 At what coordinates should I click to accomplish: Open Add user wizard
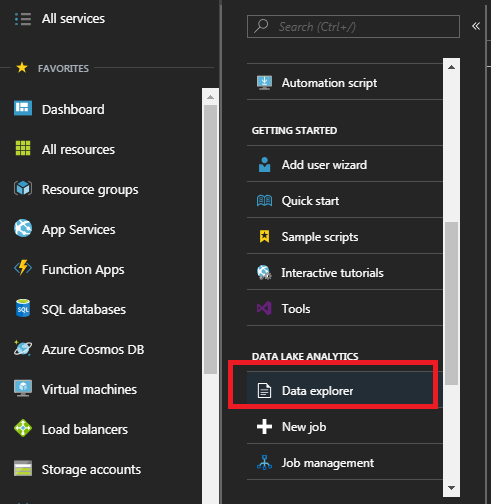345,164
